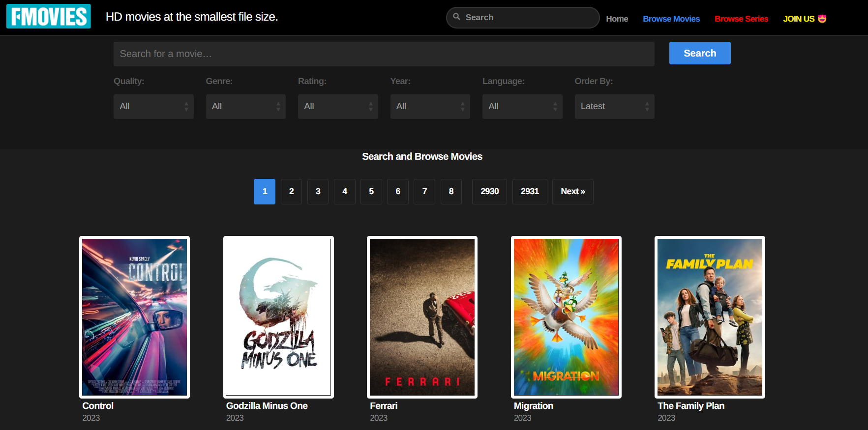This screenshot has height=430, width=868.
Task: Click the Control title link
Action: [98, 406]
